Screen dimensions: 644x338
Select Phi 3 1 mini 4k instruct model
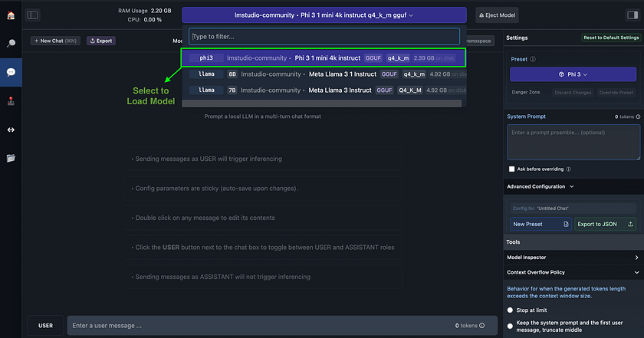coord(324,58)
